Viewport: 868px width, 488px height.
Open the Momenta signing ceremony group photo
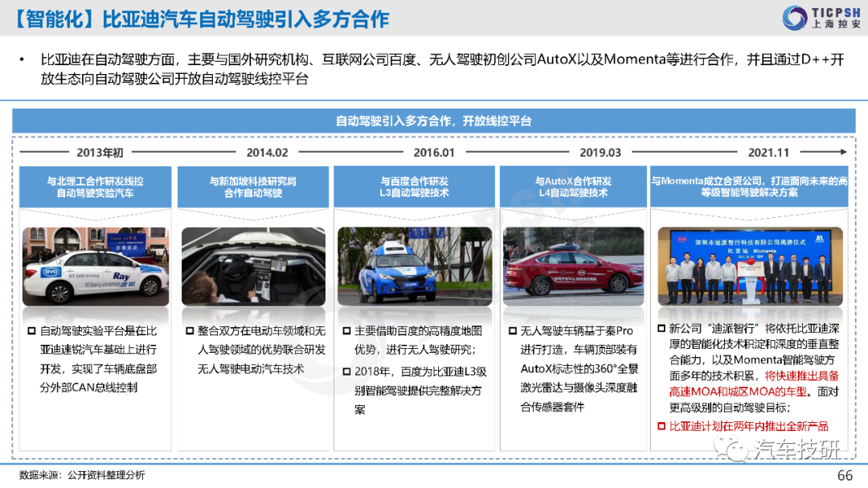click(750, 266)
